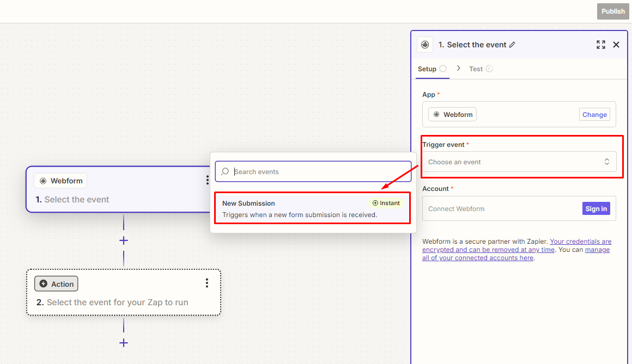The image size is (632, 364).
Task: Click the Webform icon in panel header
Action: pos(425,45)
